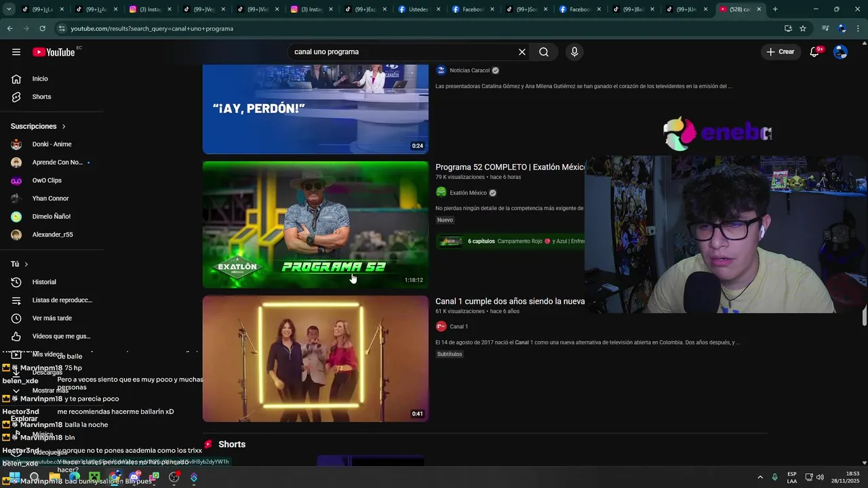Switch to the first Instagram tab
Image resolution: width=868 pixels, height=488 pixels.
[x=151, y=9]
